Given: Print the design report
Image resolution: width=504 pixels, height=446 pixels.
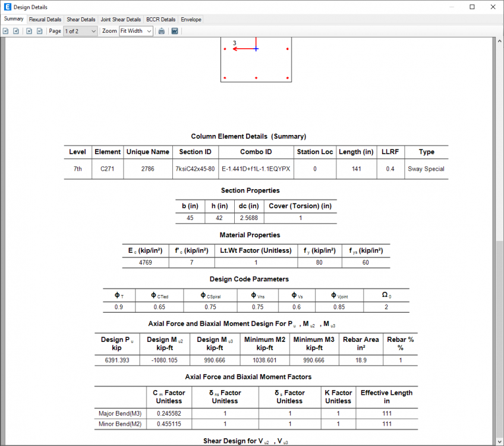Looking at the screenshot, I should (x=161, y=31).
